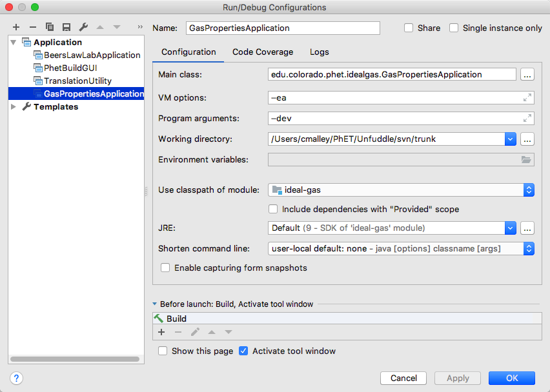
Task: Open the JRE selection dropdown
Action: point(511,228)
